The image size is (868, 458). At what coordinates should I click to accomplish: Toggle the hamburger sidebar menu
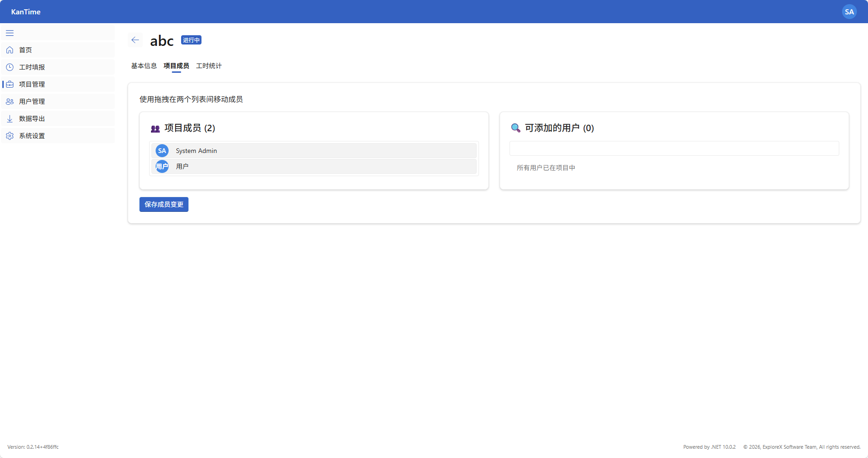coord(10,33)
